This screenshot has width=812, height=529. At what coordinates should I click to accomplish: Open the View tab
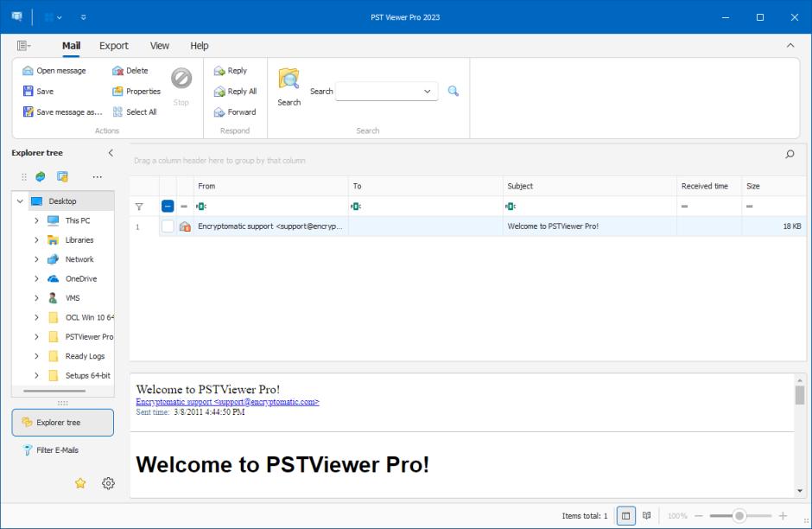pos(160,46)
